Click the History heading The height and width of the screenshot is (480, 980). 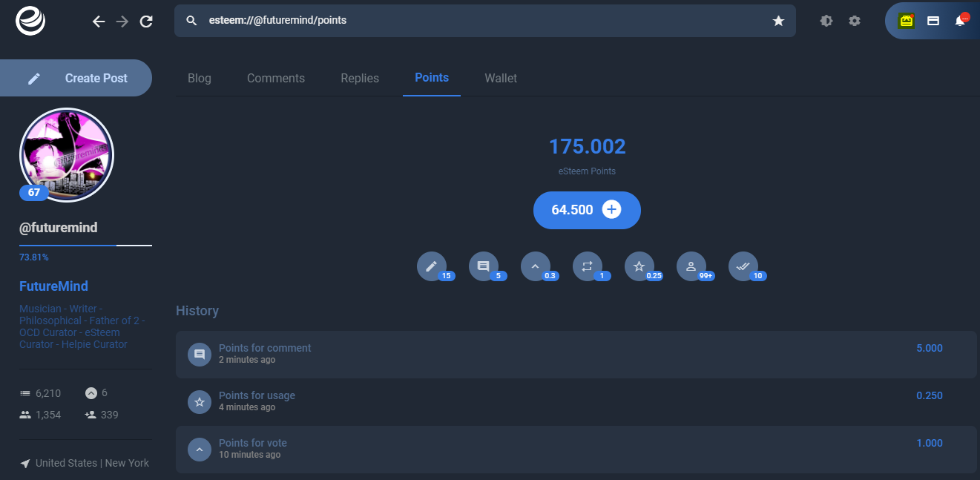coord(197,311)
